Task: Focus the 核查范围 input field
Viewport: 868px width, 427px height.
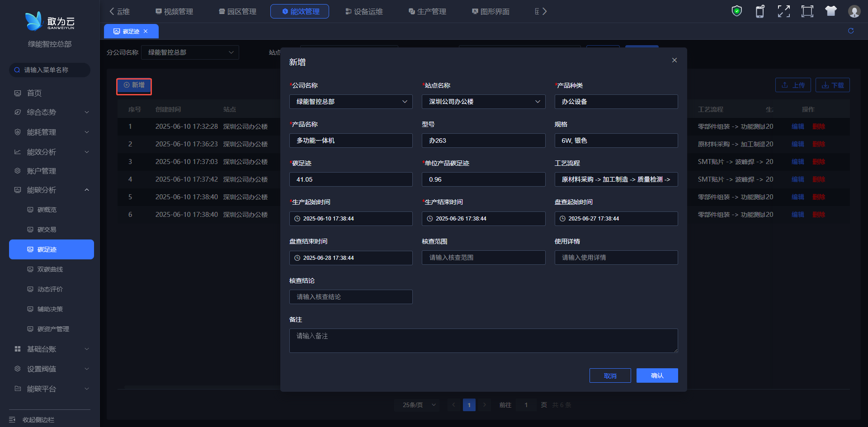Action: pos(483,258)
